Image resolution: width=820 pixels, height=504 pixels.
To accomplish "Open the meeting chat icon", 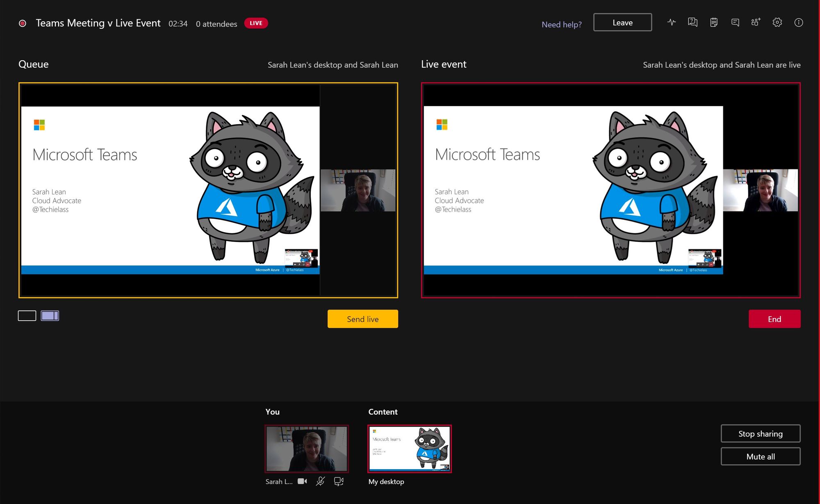I will (x=735, y=23).
